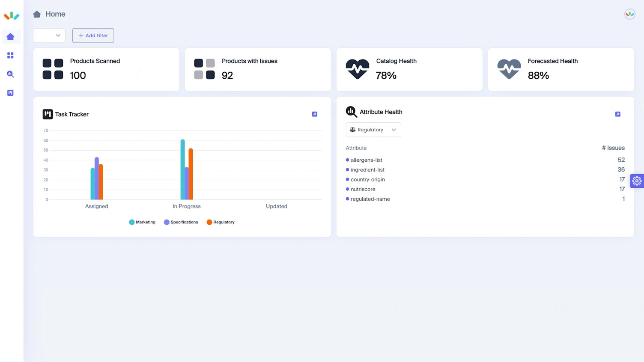This screenshot has height=362, width=644.
Task: Open the task board sidebar icon
Action: pyautogui.click(x=11, y=93)
